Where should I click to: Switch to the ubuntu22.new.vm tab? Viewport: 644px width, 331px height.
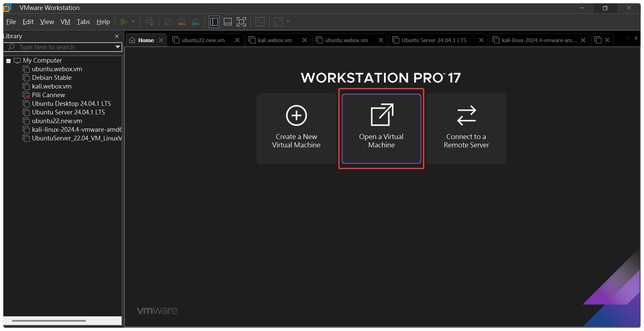tap(203, 40)
